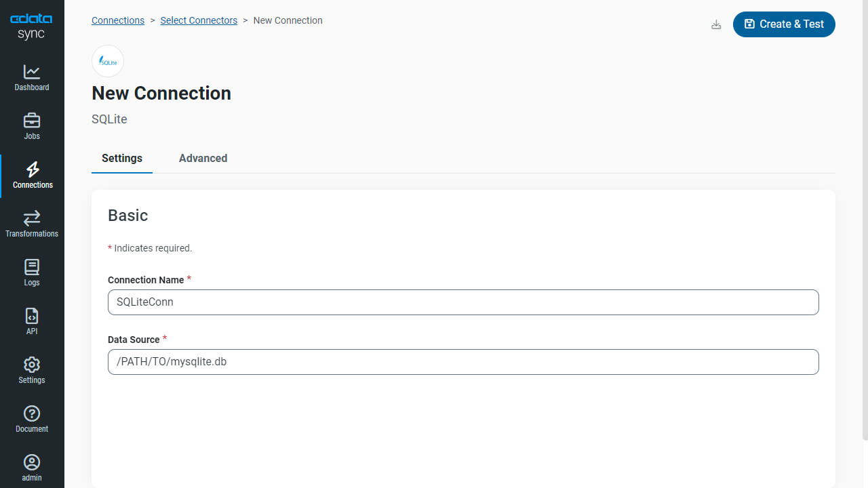Go back to Select Connectors link
The width and height of the screenshot is (868, 488).
(199, 20)
